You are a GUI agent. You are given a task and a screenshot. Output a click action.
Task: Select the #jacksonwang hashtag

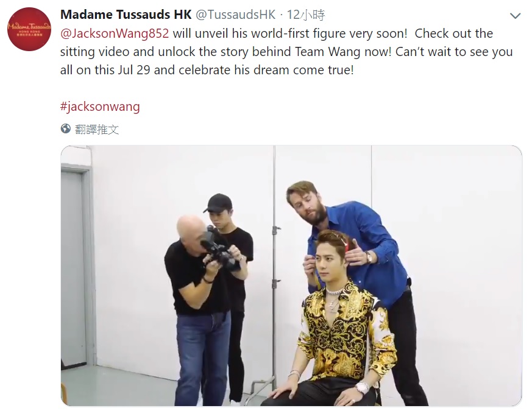pos(100,107)
